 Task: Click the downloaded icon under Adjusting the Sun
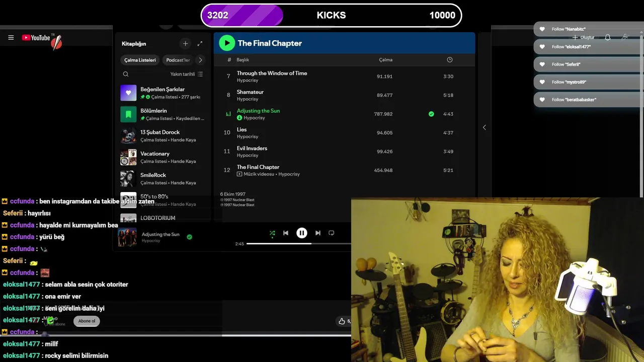(x=239, y=118)
